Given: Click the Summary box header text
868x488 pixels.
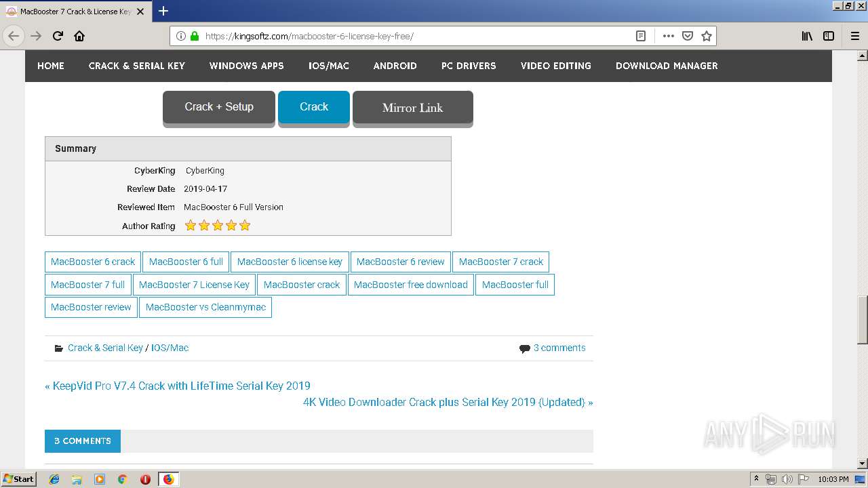Looking at the screenshot, I should [x=75, y=148].
